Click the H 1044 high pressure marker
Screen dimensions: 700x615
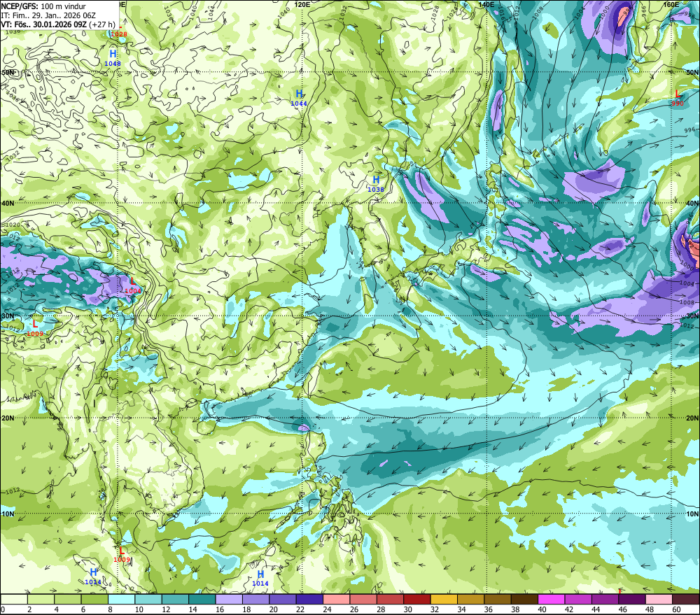(299, 98)
